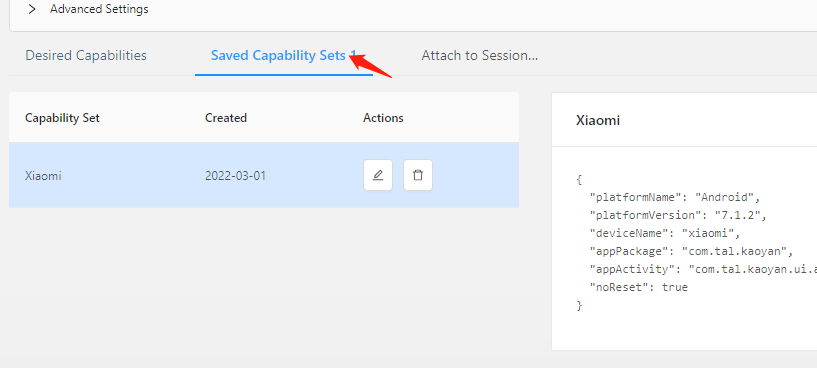
Task: Click the Created column header
Action: (226, 118)
